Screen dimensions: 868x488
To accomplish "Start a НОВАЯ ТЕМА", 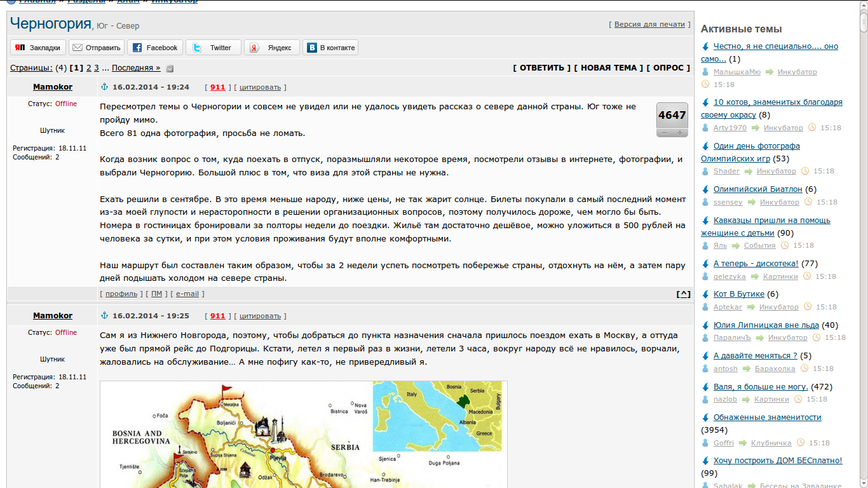I will pos(609,68).
